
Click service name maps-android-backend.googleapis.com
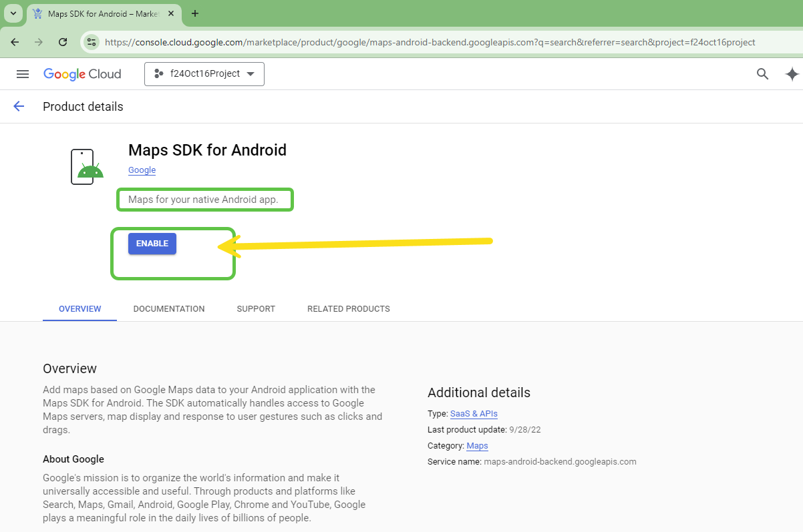pos(560,462)
